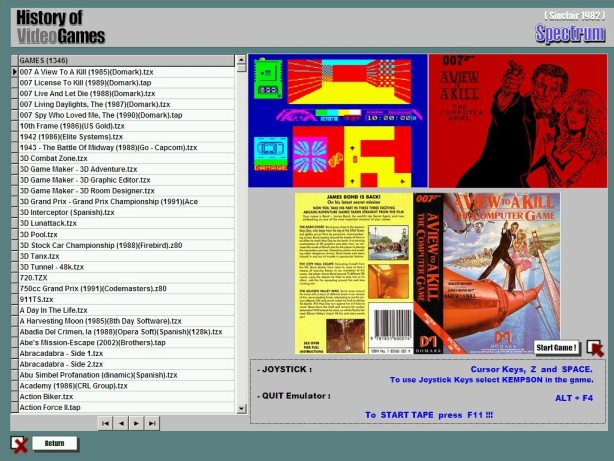The height and width of the screenshot is (461, 614).
Task: Click the row selector beside 1942 (1986)
Action: pos(14,137)
